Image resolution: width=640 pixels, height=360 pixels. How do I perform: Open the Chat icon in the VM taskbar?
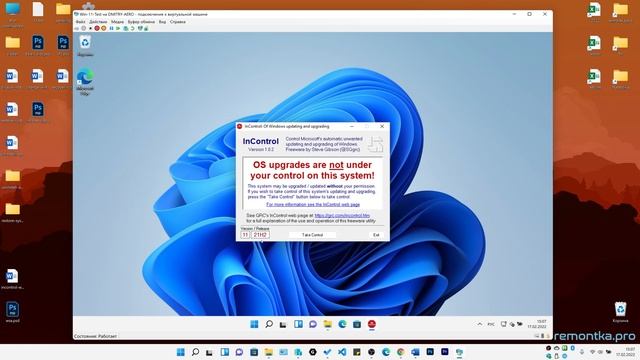pyautogui.click(x=313, y=324)
